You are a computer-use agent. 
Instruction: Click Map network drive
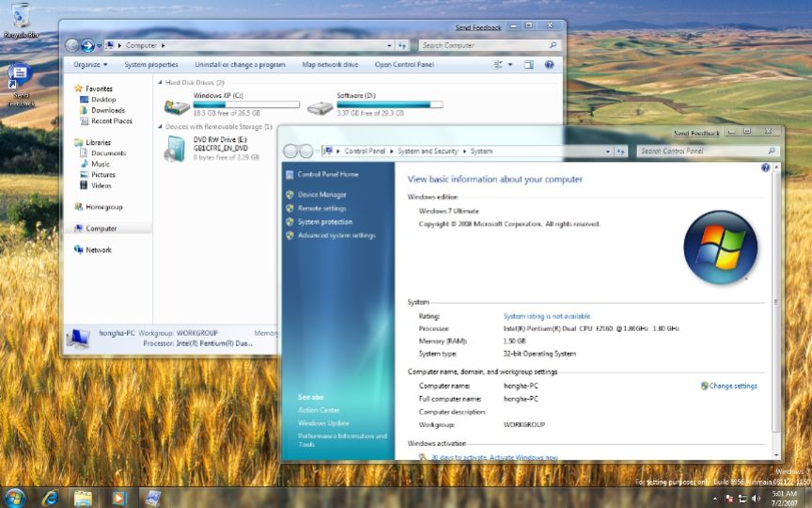point(330,65)
